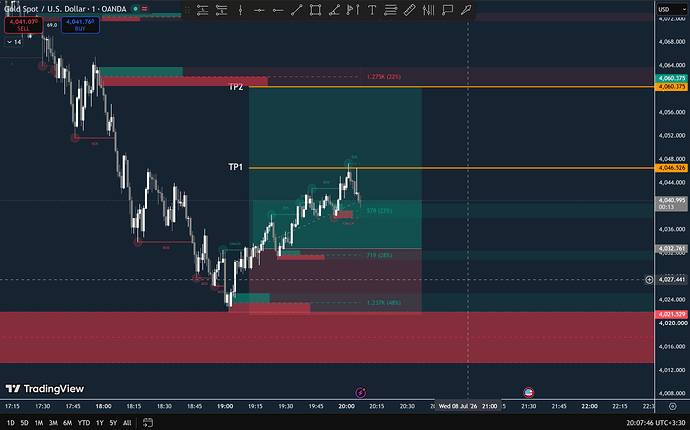Select the callout note tool
The height and width of the screenshot is (430, 690).
point(448,10)
